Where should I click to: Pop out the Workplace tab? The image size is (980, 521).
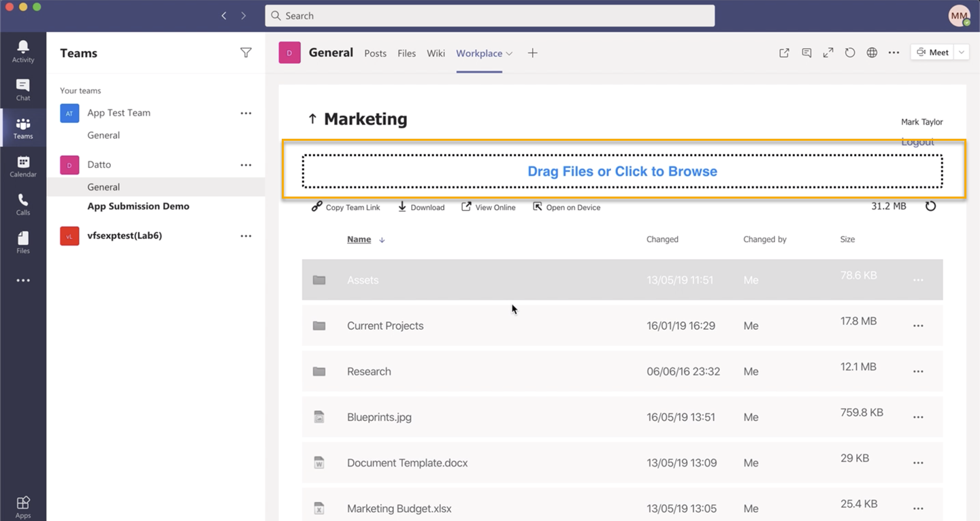(784, 53)
